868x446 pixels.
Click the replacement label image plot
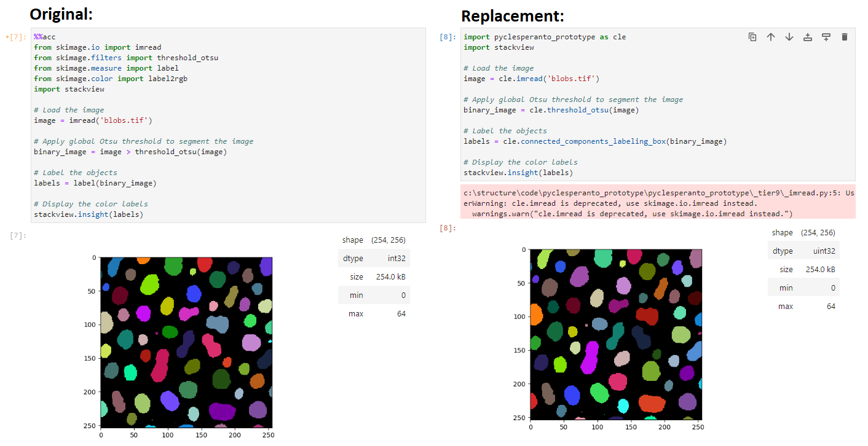click(x=616, y=335)
